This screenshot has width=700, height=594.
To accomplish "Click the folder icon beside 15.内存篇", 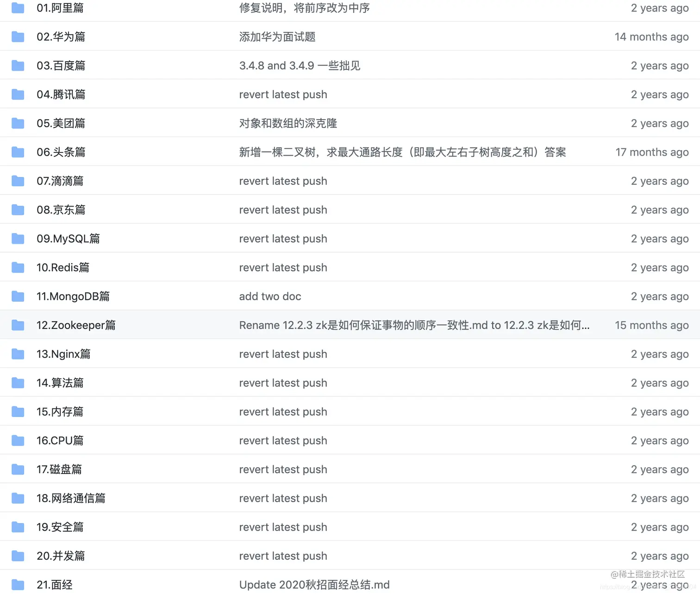I will 18,411.
